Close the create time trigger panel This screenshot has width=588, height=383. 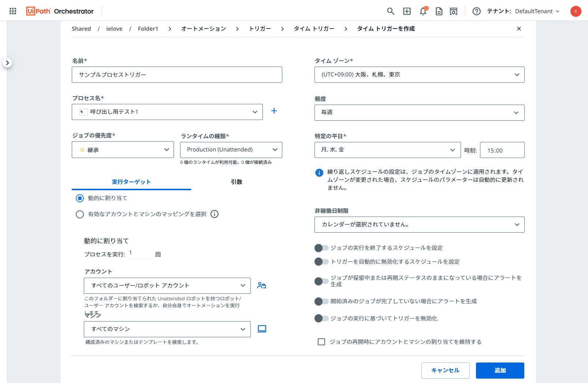tap(519, 29)
